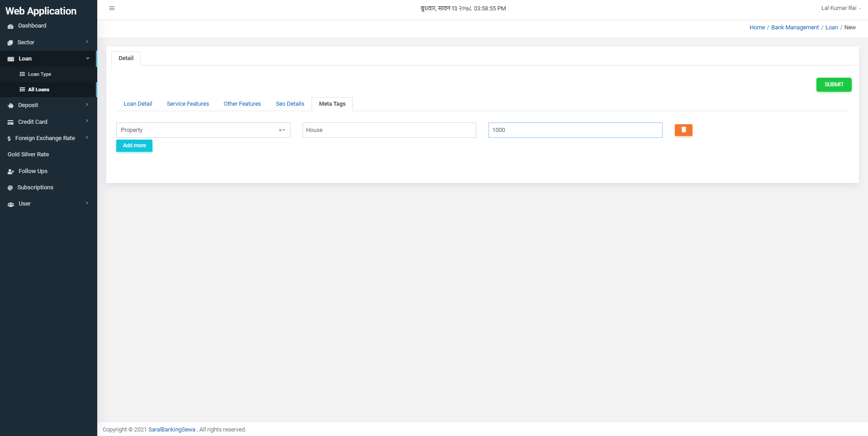Click the hamburger menu icon
Image resolution: width=868 pixels, height=436 pixels.
(112, 8)
